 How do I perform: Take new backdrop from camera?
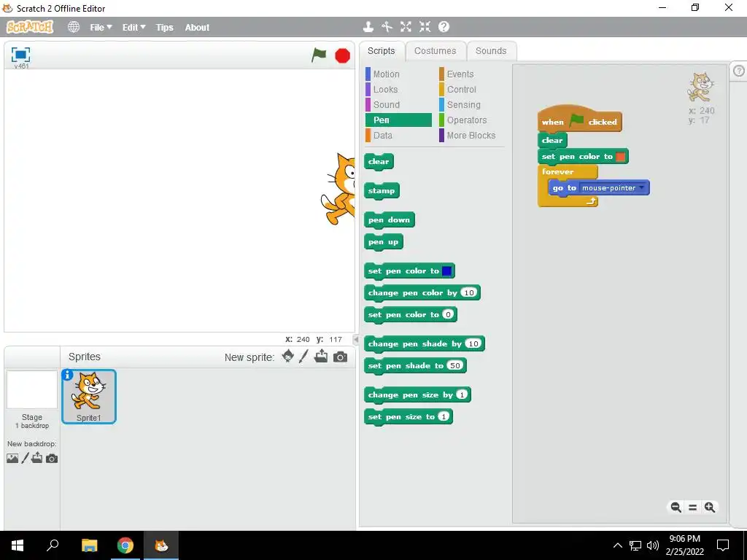(x=52, y=459)
